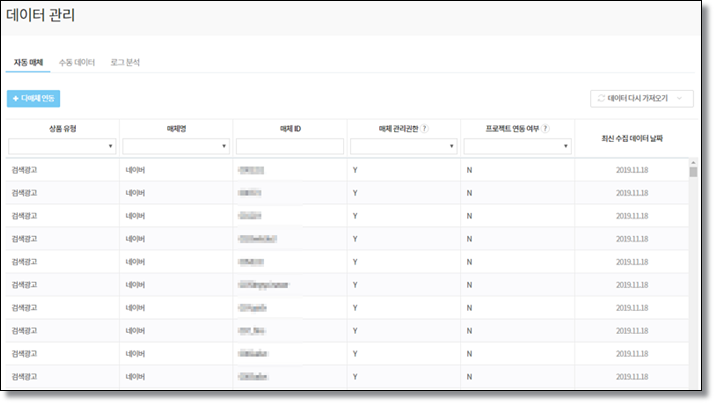
Task: Focus the 매체 ID filter input field
Action: click(290, 146)
